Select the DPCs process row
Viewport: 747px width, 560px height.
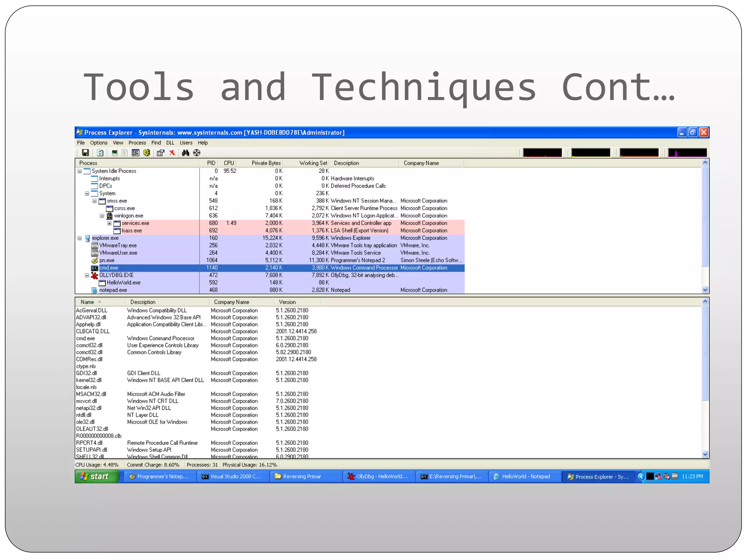[270, 186]
